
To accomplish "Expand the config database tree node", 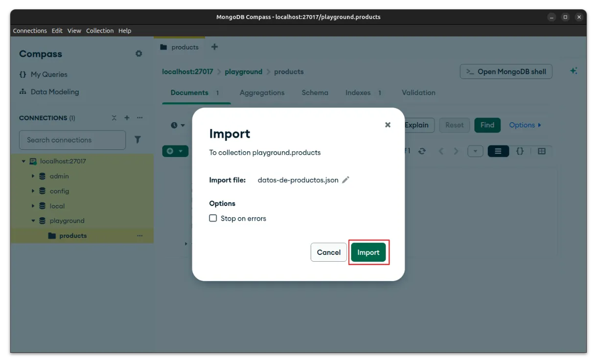I will 33,191.
